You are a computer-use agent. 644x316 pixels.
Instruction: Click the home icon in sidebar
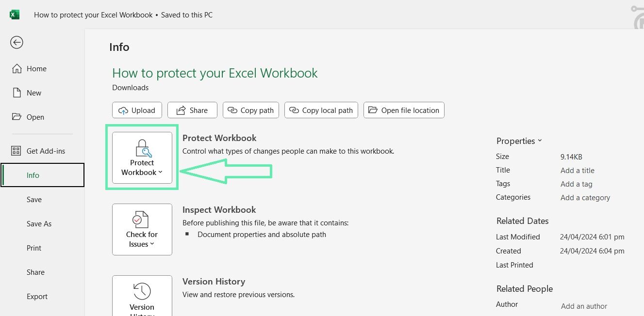point(17,69)
